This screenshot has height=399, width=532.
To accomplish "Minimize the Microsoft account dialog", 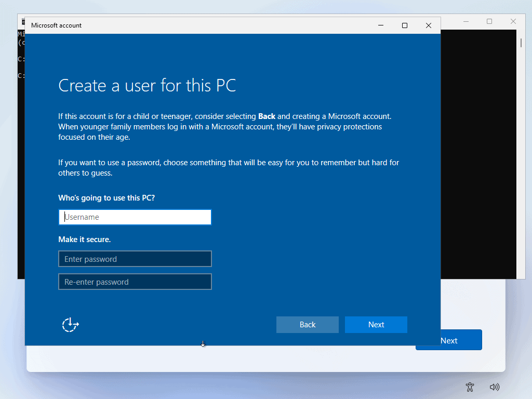I will point(381,25).
